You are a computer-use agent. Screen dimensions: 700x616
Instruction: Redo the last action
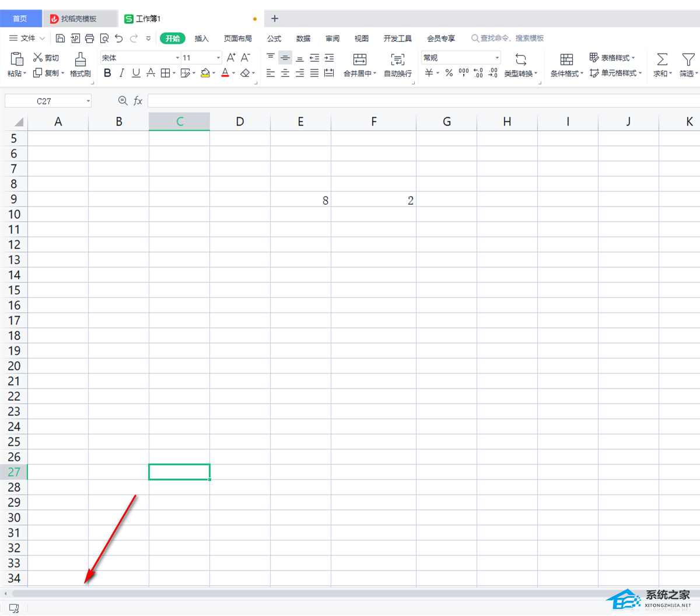(x=134, y=38)
